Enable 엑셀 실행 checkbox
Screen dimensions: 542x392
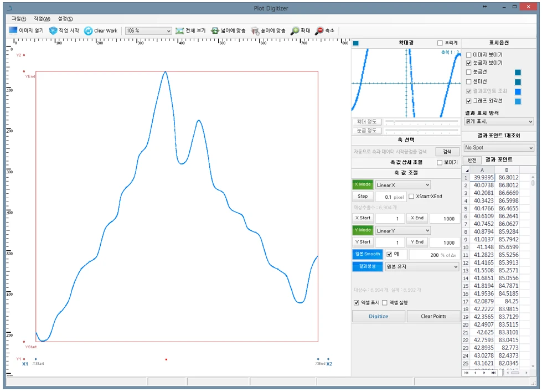[x=384, y=303]
